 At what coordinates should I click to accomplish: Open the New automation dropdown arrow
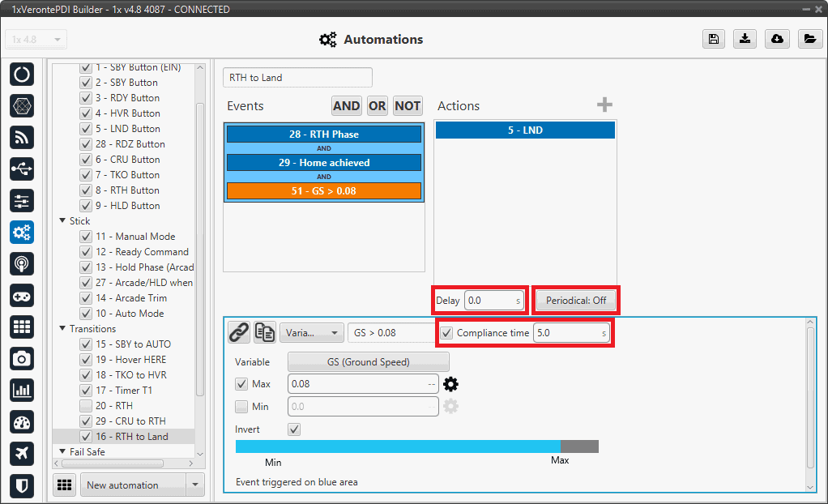tap(194, 485)
